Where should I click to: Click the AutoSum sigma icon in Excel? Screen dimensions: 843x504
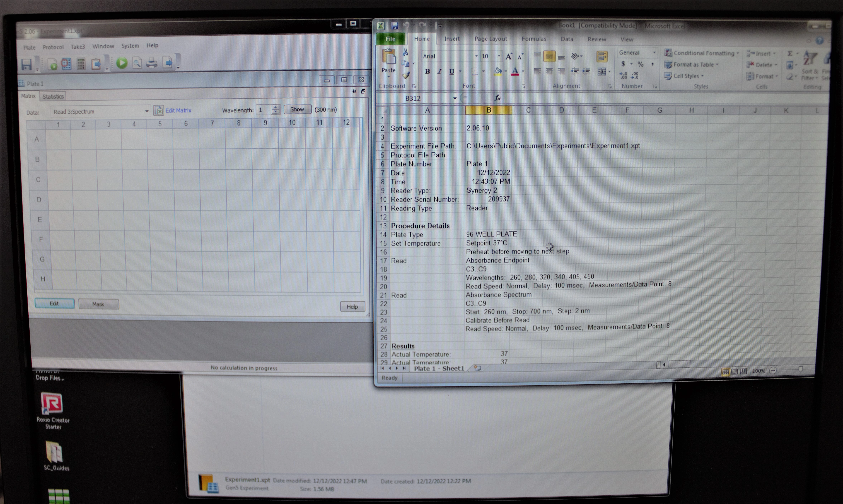click(790, 54)
